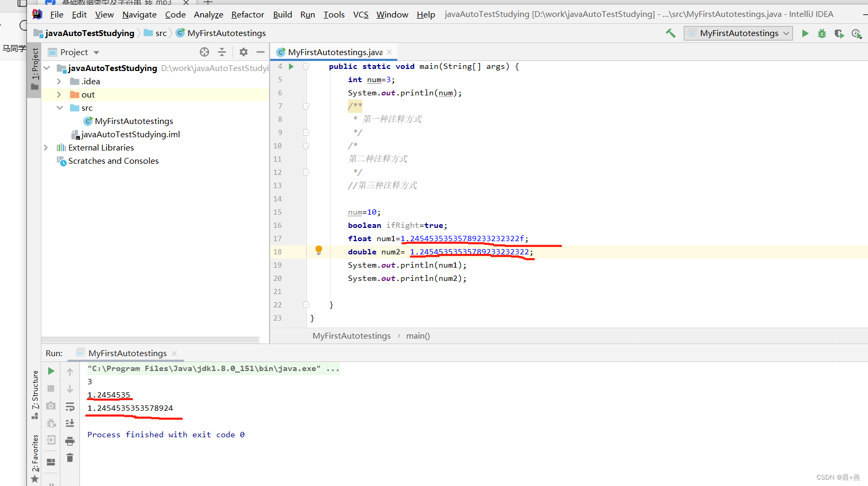Collapse the javaAutoTestStudying root node
This screenshot has height=486, width=868.
(x=47, y=68)
